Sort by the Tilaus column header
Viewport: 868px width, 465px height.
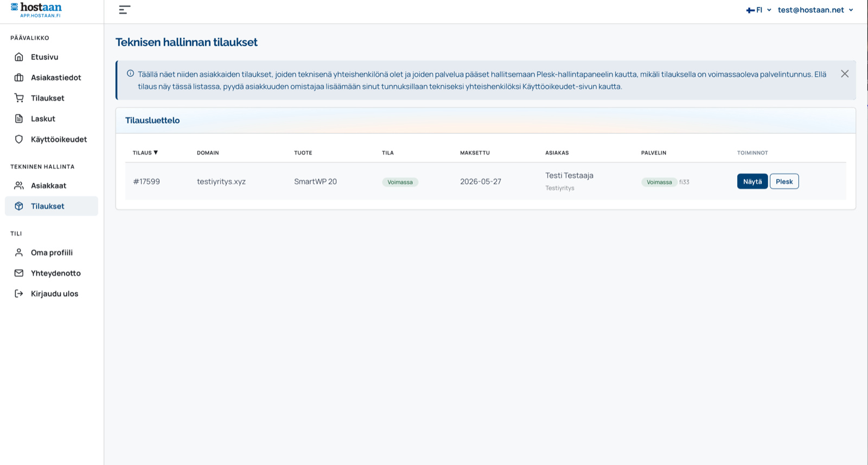[145, 153]
